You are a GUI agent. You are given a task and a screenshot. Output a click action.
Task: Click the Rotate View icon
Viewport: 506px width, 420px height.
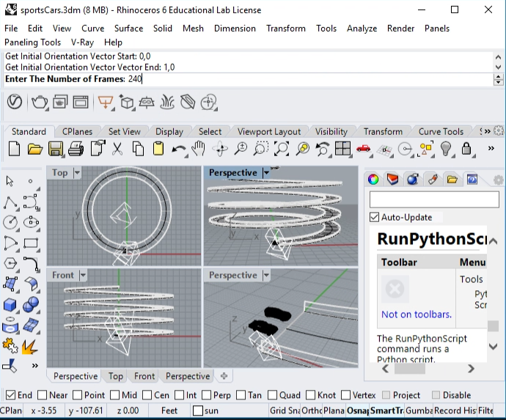coord(221,149)
